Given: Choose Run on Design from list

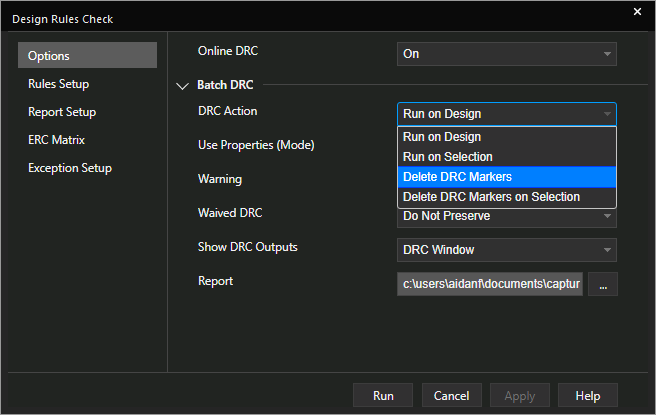Looking at the screenshot, I should click(x=507, y=137).
